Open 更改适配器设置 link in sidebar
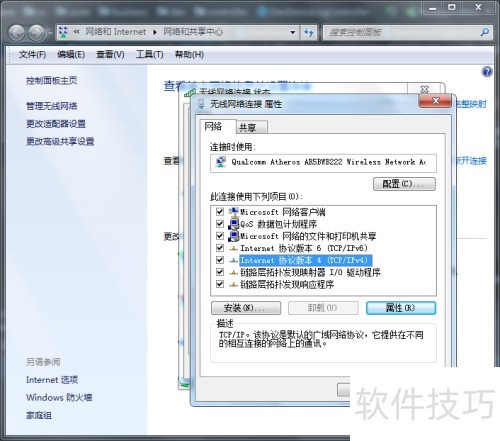Viewport: 500px width, 441px height. click(x=56, y=124)
